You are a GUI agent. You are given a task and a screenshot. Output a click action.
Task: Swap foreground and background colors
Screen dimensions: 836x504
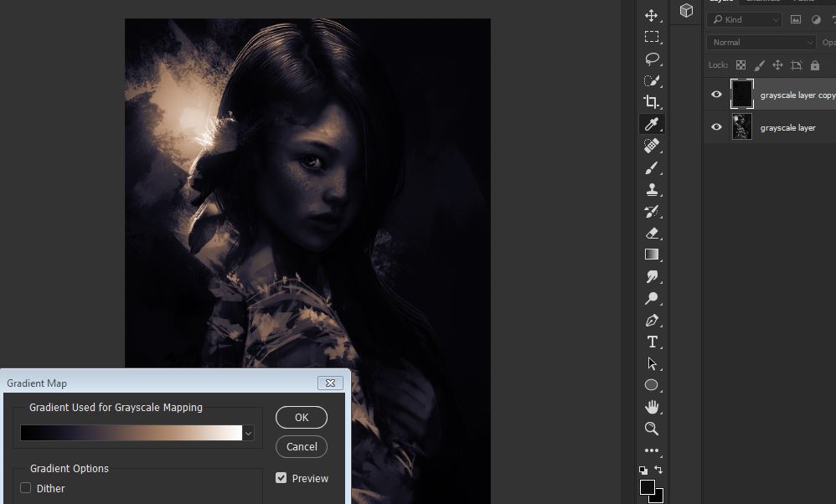658,470
